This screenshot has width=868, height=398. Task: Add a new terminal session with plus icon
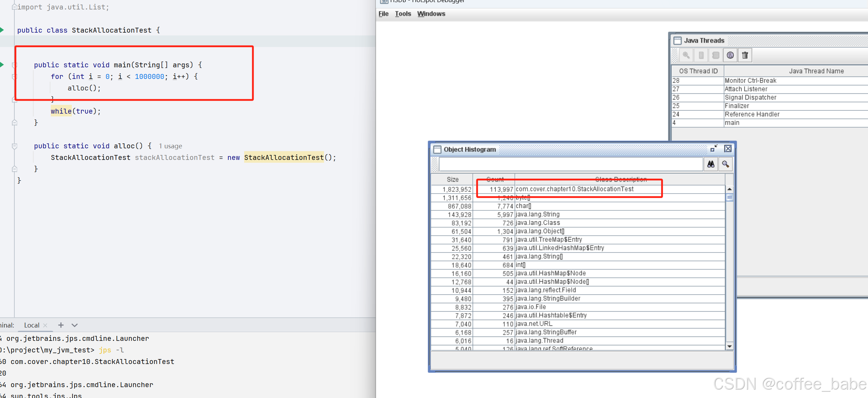coord(61,325)
